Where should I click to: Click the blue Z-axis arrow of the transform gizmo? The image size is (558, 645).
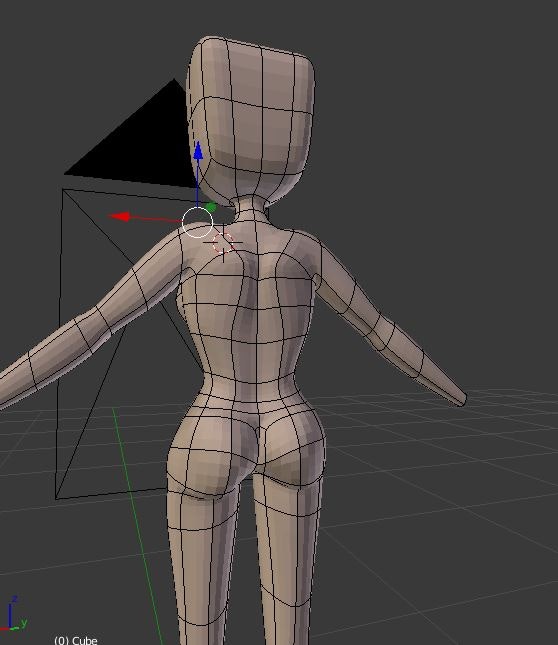click(198, 151)
